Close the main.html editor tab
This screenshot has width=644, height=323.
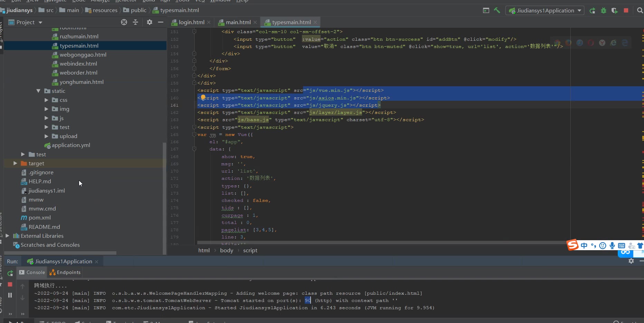click(255, 22)
